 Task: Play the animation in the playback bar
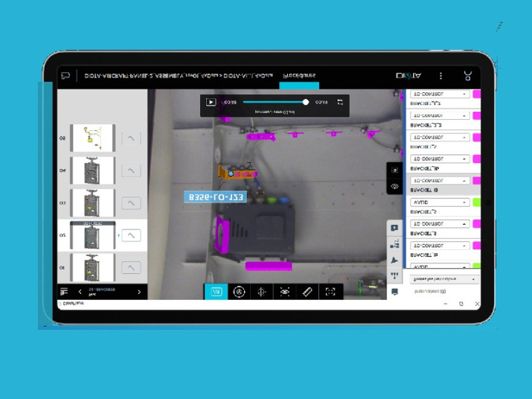tap(211, 102)
